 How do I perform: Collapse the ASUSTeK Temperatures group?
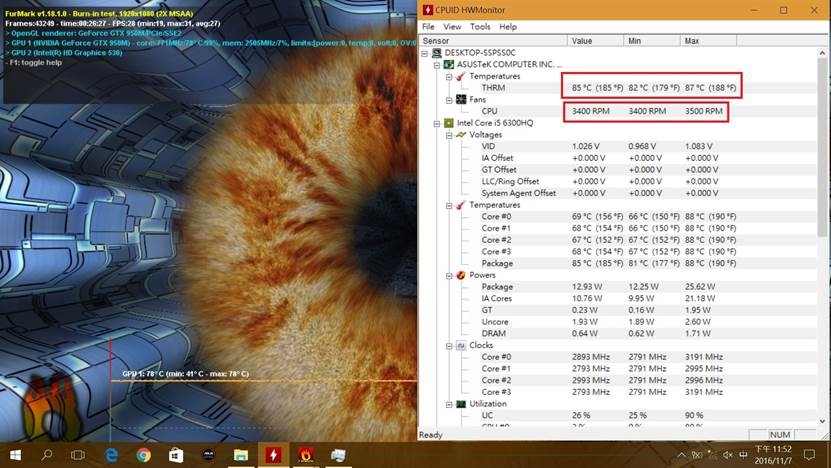click(449, 76)
